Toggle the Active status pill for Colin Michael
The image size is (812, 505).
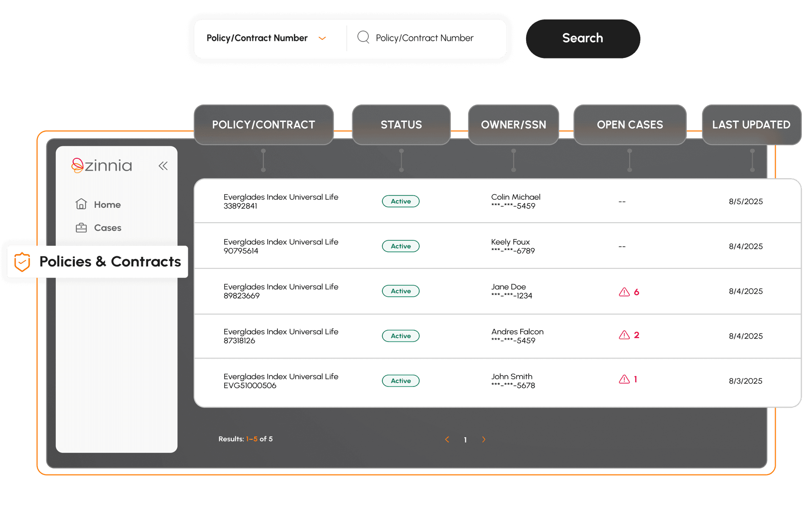coord(401,201)
